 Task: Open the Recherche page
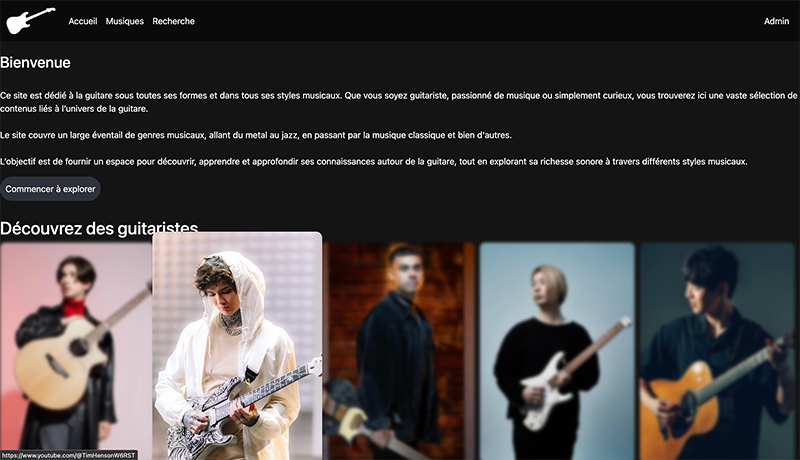[x=173, y=21]
